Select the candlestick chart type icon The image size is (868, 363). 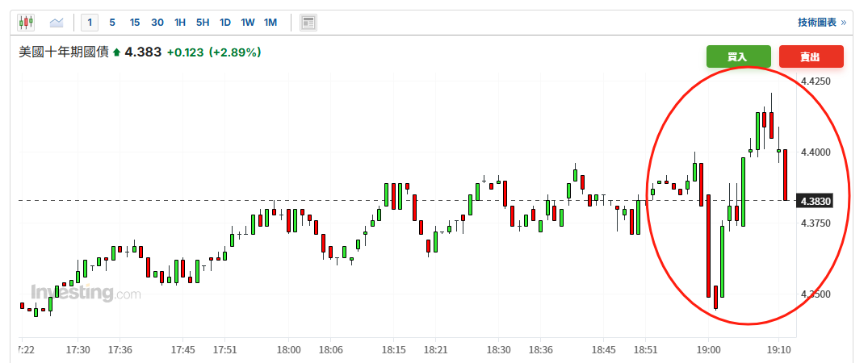pos(26,23)
